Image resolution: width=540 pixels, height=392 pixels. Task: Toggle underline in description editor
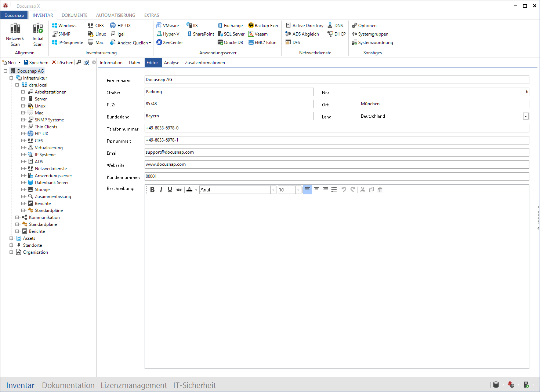170,190
